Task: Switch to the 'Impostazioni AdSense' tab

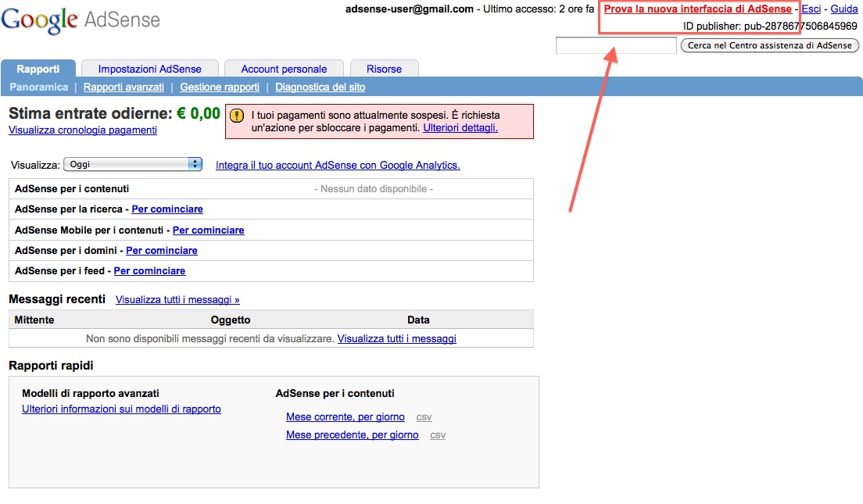Action: [x=149, y=68]
